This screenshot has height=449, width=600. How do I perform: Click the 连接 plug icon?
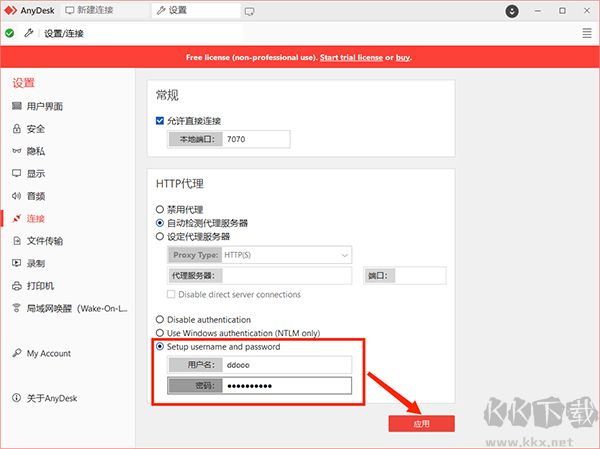16,218
